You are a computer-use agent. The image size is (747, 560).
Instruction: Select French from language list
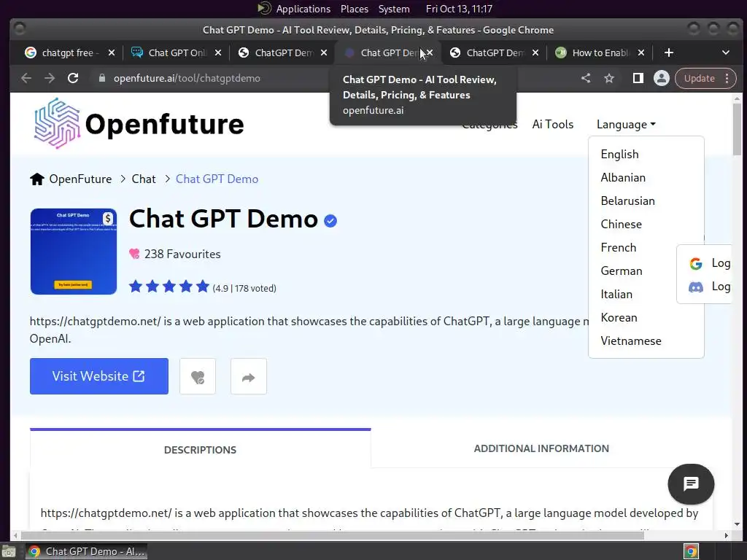point(619,248)
